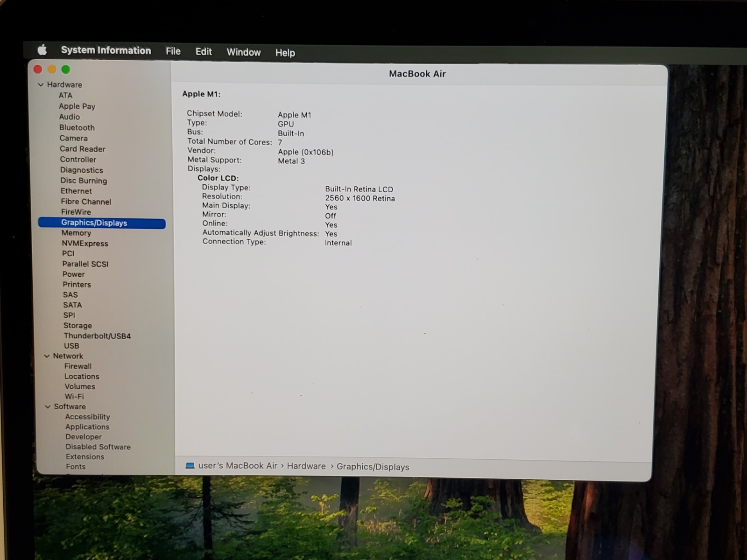Viewport: 747px width, 560px height.
Task: Select Storage in the sidebar
Action: [78, 326]
